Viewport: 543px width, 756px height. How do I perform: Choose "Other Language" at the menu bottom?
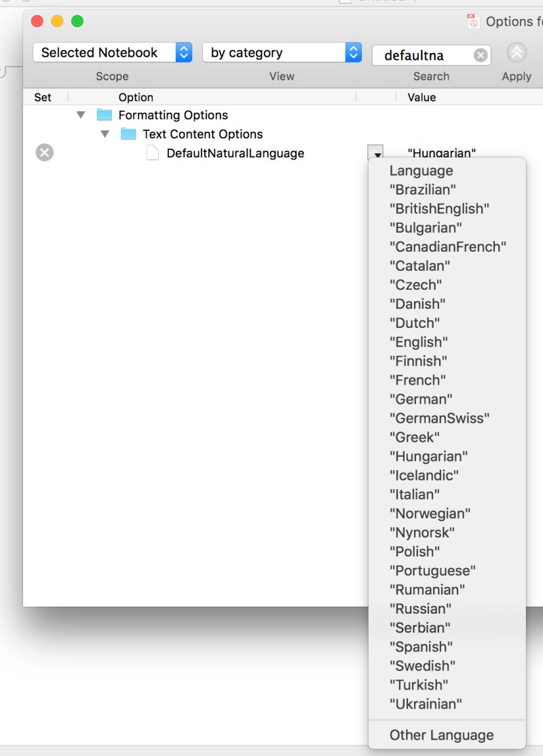point(441,735)
